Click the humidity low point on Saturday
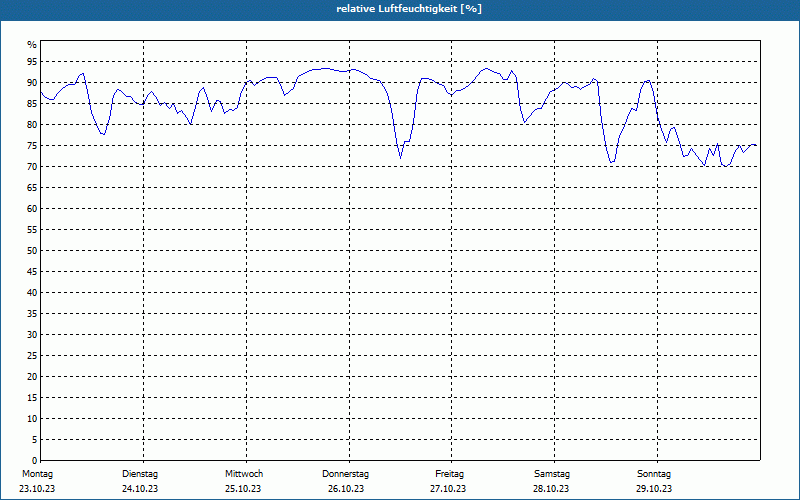This screenshot has height=500, width=800. 611,162
